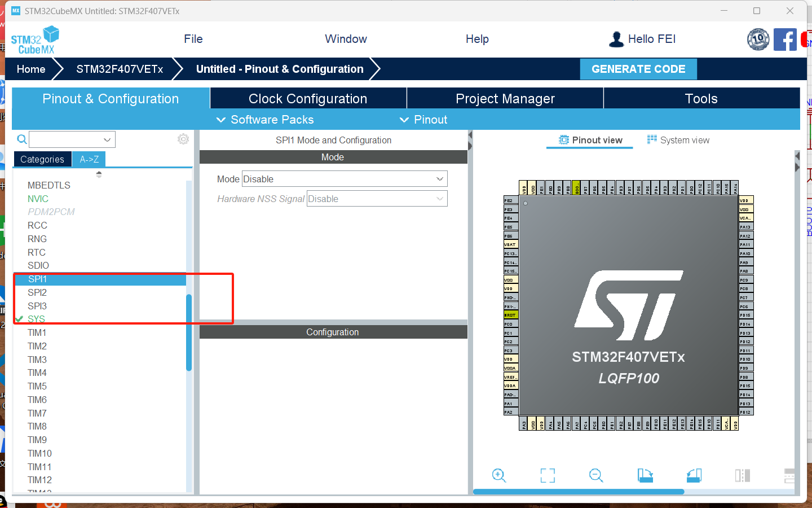
Task: Open the Window menu
Action: click(x=346, y=39)
